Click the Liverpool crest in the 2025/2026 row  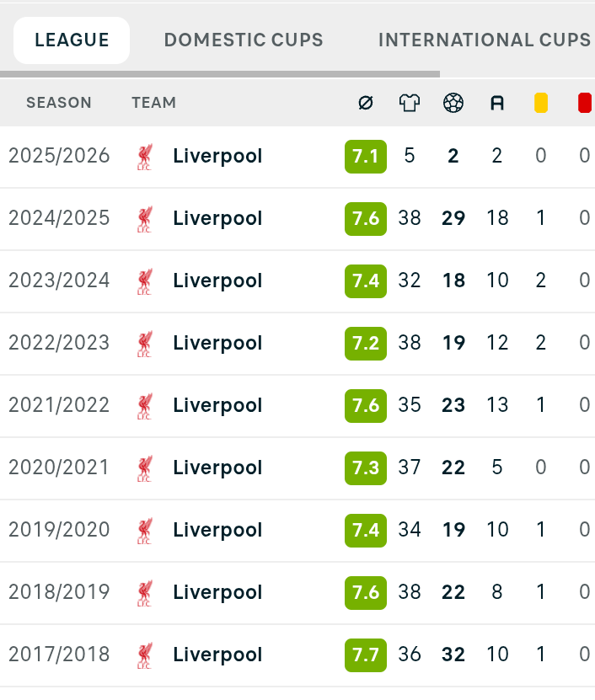(145, 157)
